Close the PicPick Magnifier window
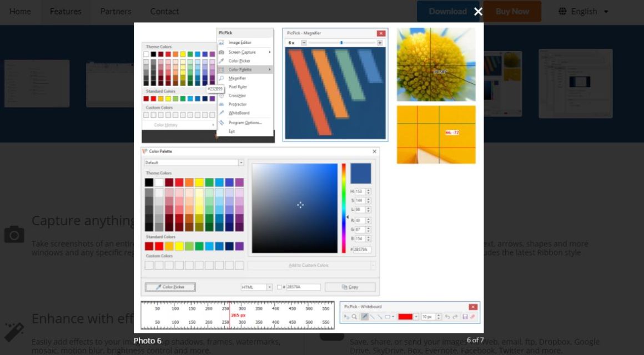644x355 pixels. (x=381, y=33)
